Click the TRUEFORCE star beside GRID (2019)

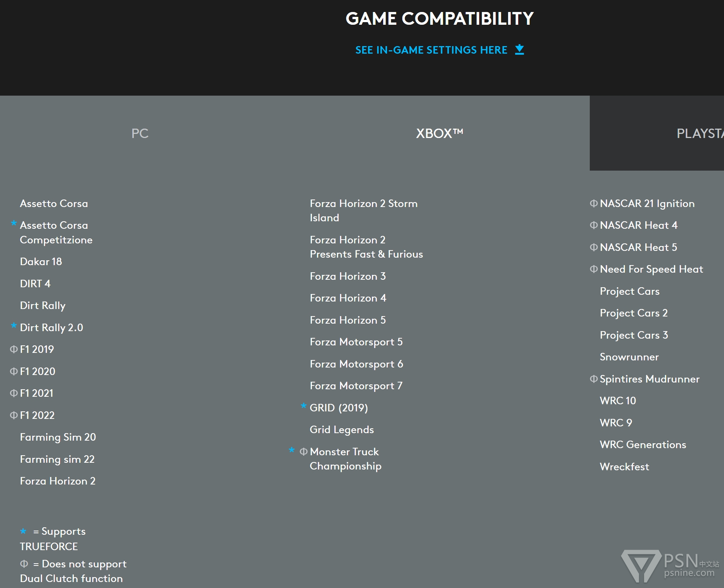[x=304, y=405]
